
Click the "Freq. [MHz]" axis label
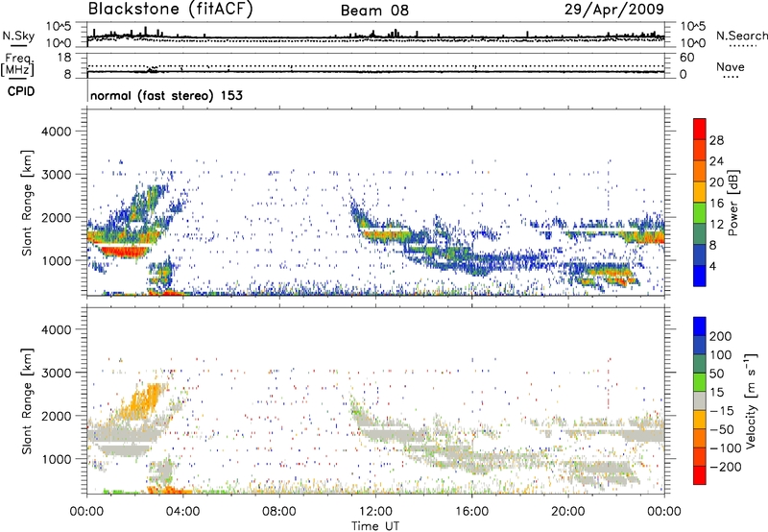coord(18,65)
